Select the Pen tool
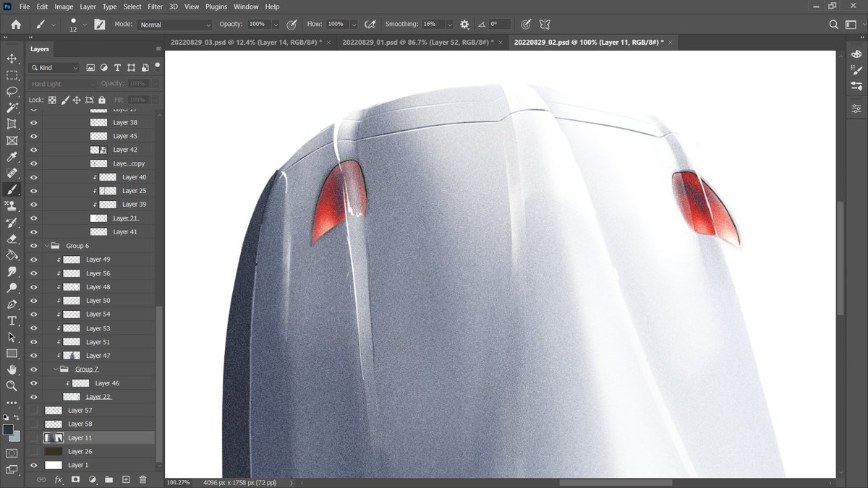The width and height of the screenshot is (868, 488). pos(12,304)
